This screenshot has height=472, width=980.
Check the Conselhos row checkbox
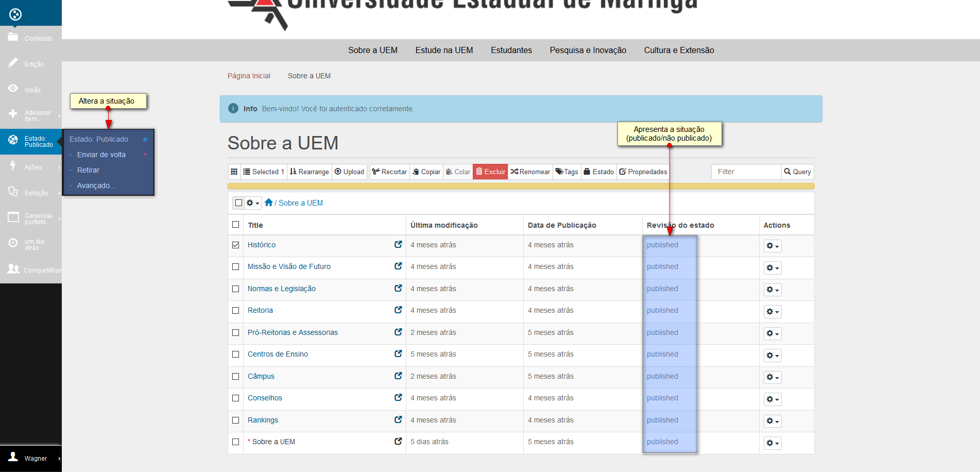tap(236, 398)
